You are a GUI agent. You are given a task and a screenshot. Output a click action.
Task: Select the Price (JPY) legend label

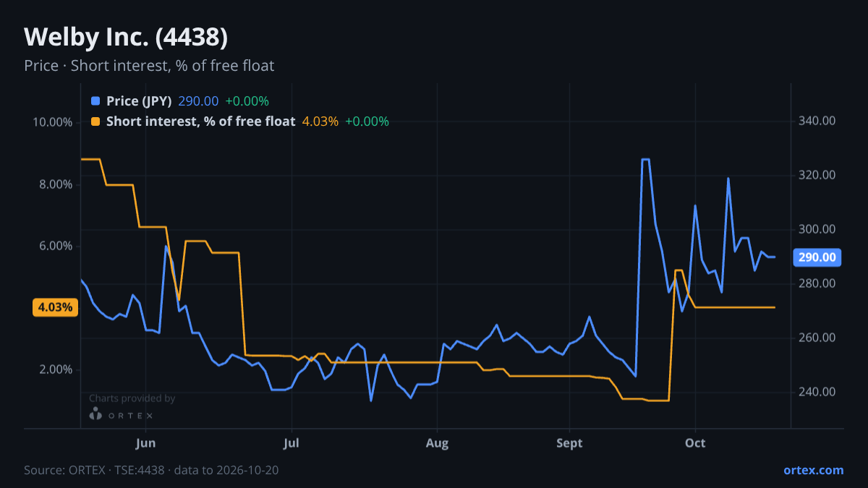[139, 101]
